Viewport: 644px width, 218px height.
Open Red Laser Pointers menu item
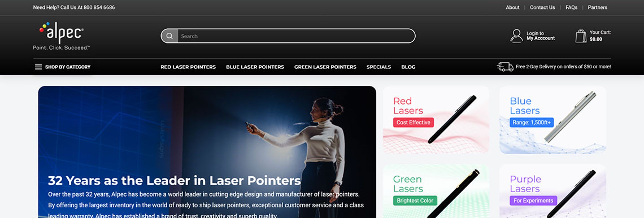[188, 67]
